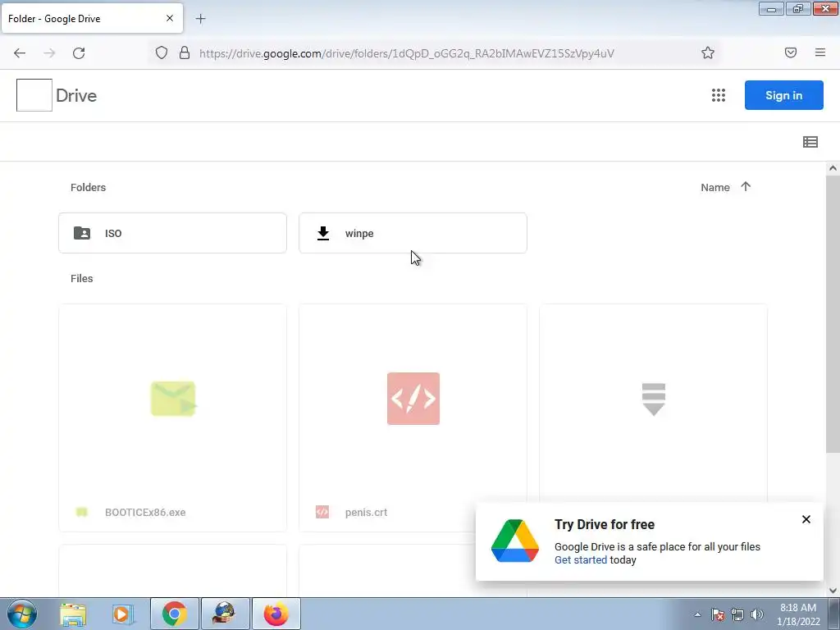Open the tracking protection shield icon
This screenshot has height=630, width=840.
coord(162,52)
